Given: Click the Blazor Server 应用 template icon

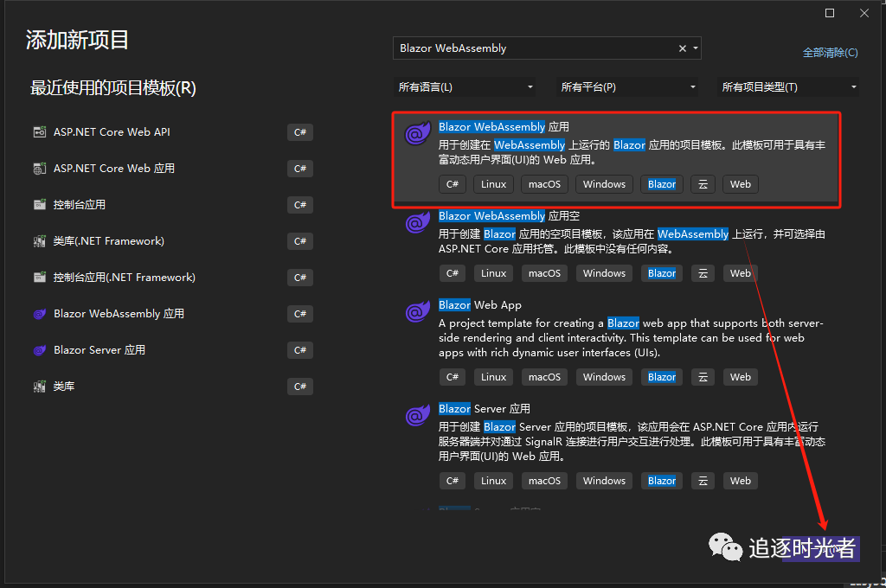Looking at the screenshot, I should point(418,417).
